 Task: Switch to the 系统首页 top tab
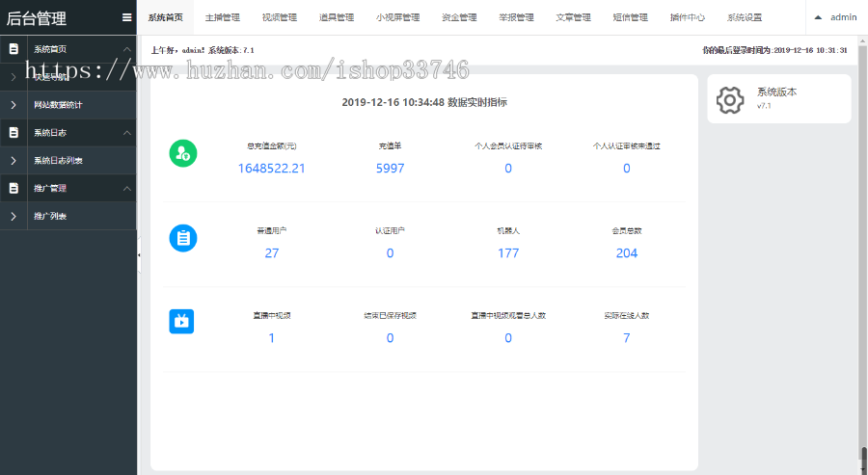(166, 17)
